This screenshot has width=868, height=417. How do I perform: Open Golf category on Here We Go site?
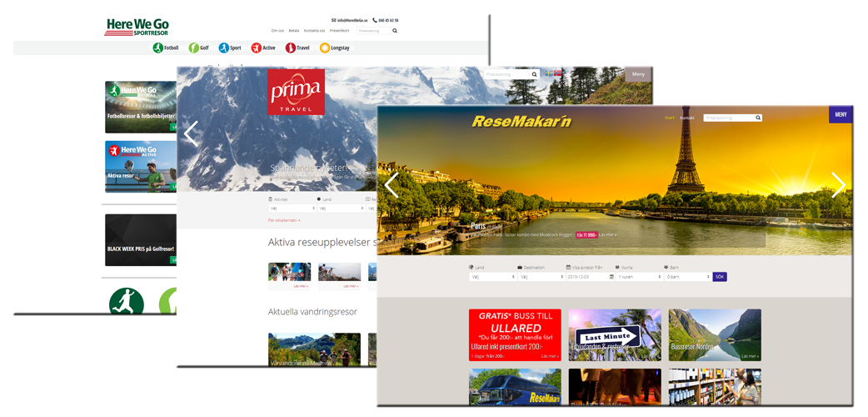pos(199,48)
